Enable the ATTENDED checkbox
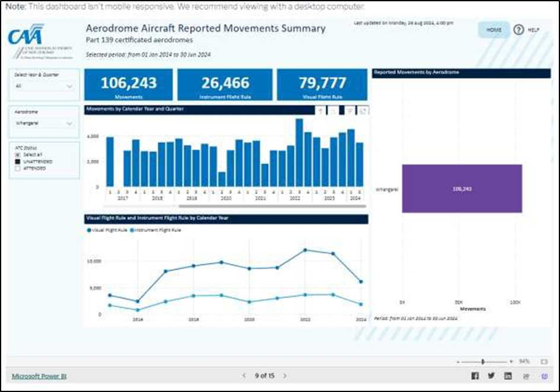 pos(18,168)
